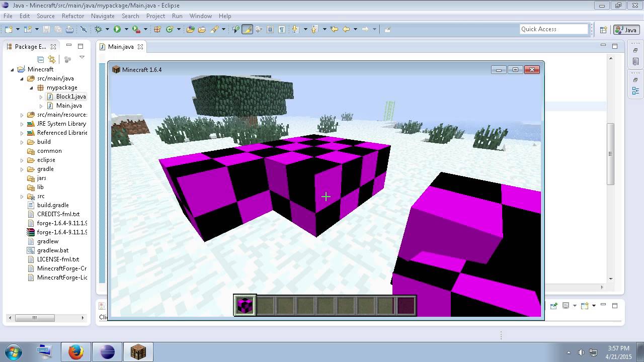The width and height of the screenshot is (644, 362).
Task: Select the Main.java editor tab
Action: click(x=121, y=47)
